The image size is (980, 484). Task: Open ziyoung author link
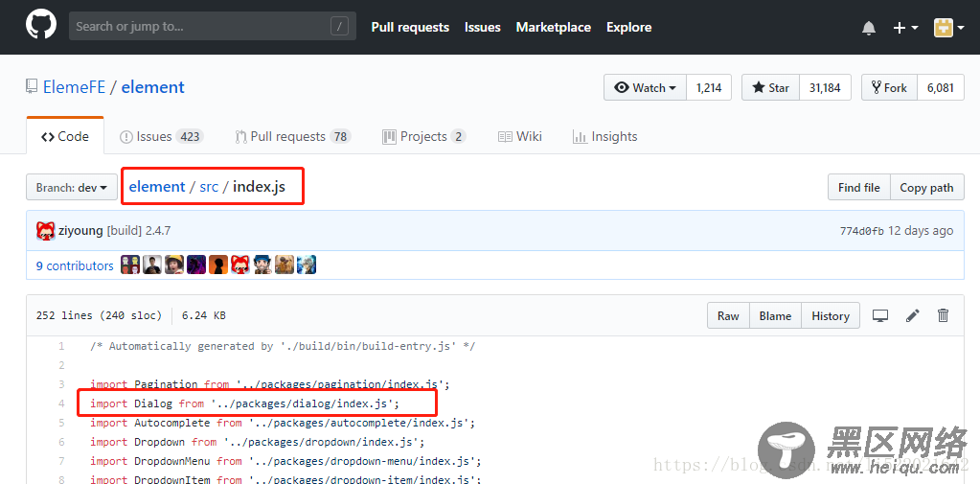click(80, 231)
